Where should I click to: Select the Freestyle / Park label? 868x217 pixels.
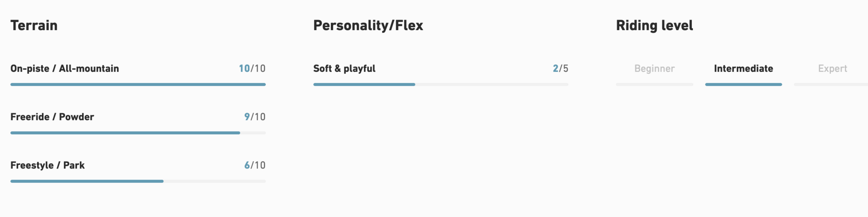click(x=47, y=165)
